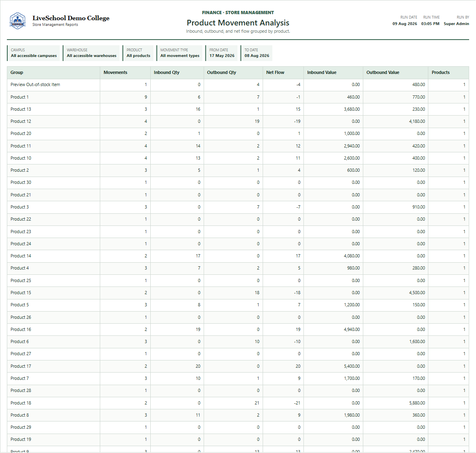Click the 'Product 27' row name
Viewport: 476px width, 453px height.
tap(21, 354)
